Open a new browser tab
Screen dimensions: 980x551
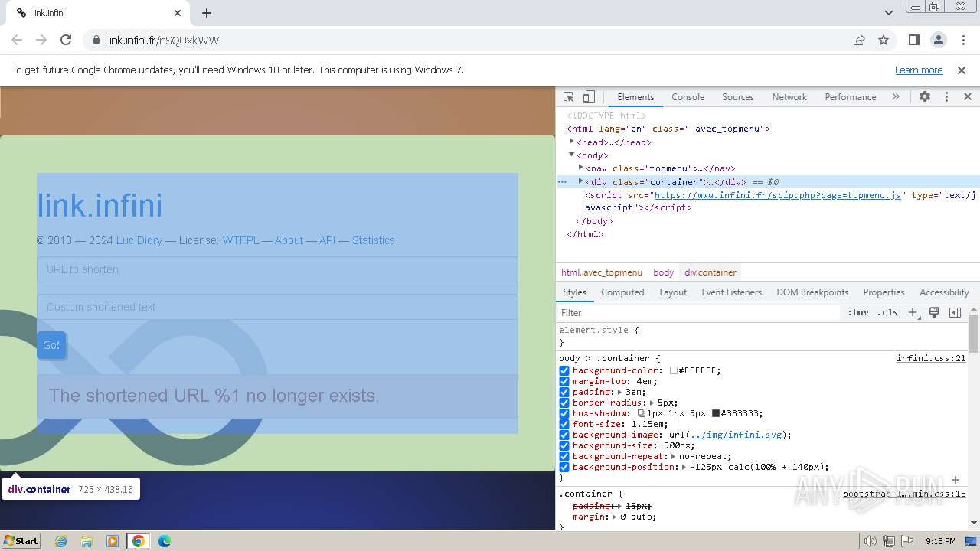click(207, 13)
